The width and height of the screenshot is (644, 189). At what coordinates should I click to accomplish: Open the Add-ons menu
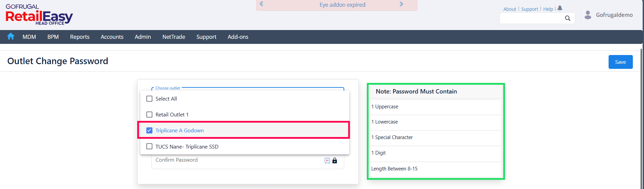tap(238, 37)
